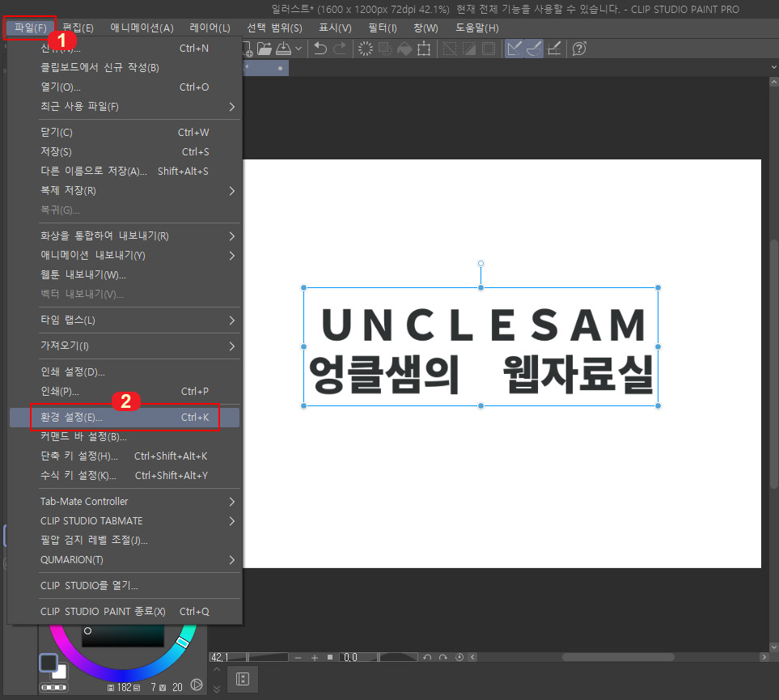The height and width of the screenshot is (700, 779).
Task: Click the reset rotation icon
Action: (x=459, y=657)
